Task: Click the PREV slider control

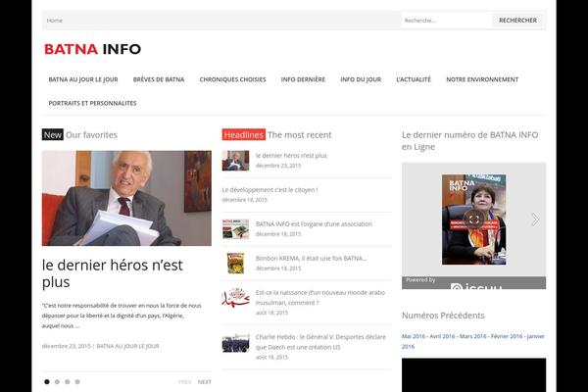Action: [x=185, y=382]
